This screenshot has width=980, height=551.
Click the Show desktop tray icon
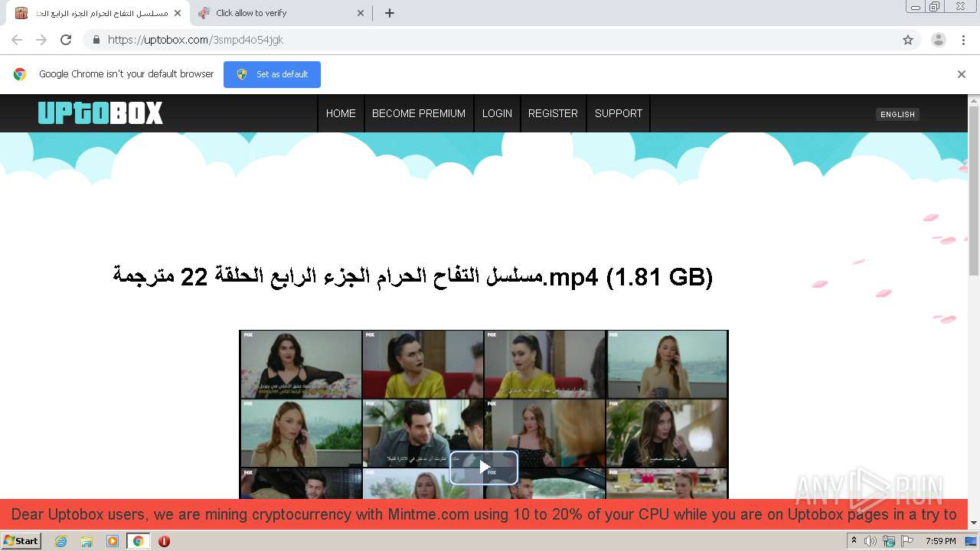pyautogui.click(x=971, y=541)
